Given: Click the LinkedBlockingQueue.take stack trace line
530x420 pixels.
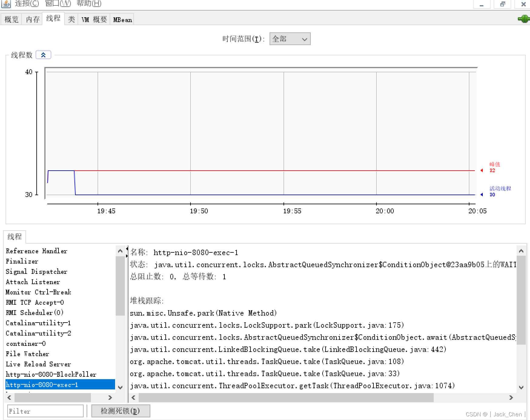Looking at the screenshot, I should (288, 349).
